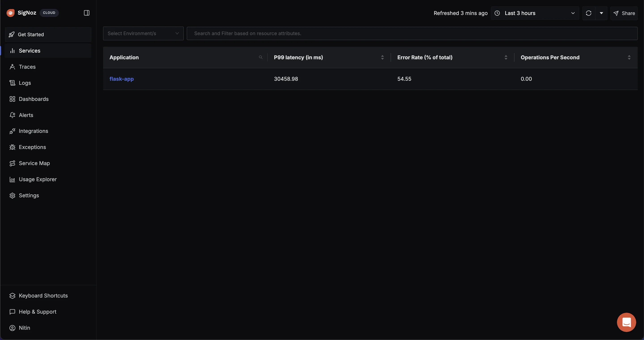644x340 pixels.
Task: Open Settings from sidebar
Action: 29,195
